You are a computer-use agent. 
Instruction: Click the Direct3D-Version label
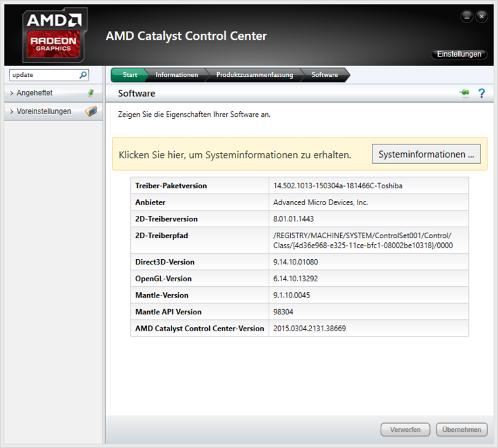pos(165,262)
